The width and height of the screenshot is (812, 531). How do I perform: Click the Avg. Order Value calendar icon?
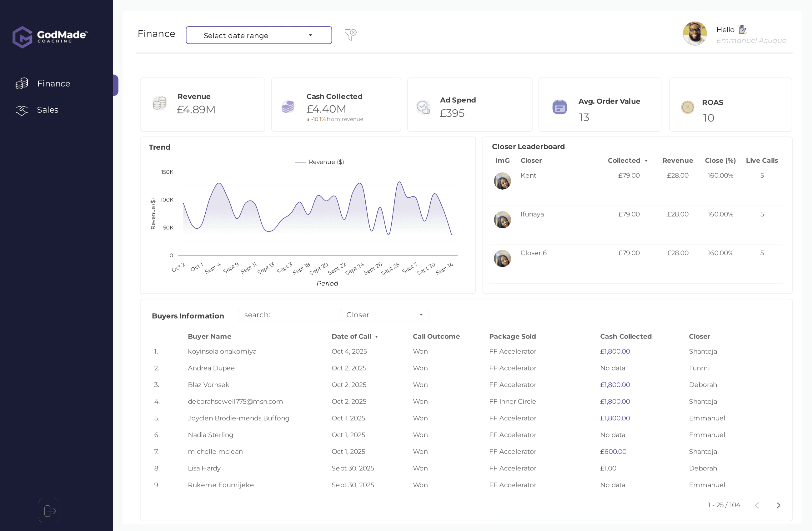[x=559, y=107]
